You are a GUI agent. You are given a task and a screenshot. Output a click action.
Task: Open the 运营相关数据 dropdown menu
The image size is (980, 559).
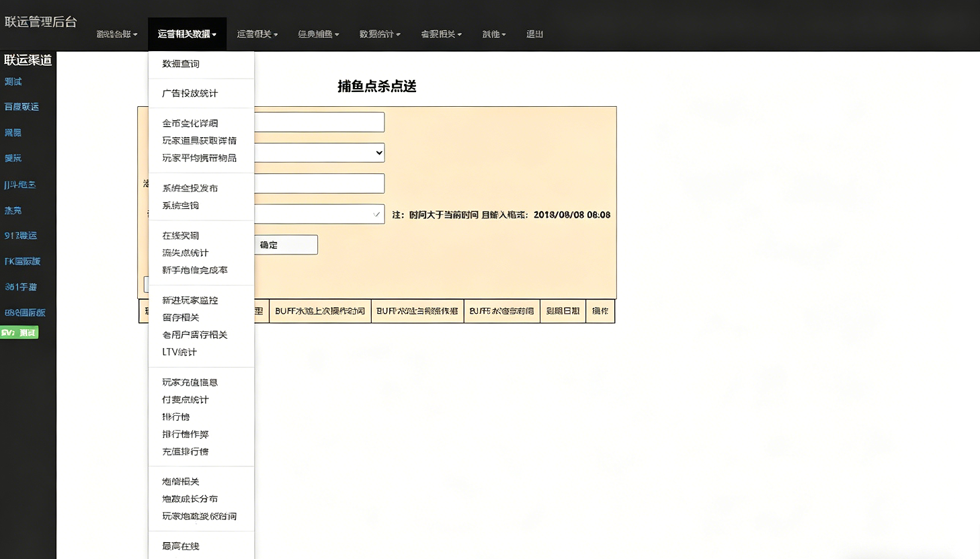pyautogui.click(x=187, y=34)
